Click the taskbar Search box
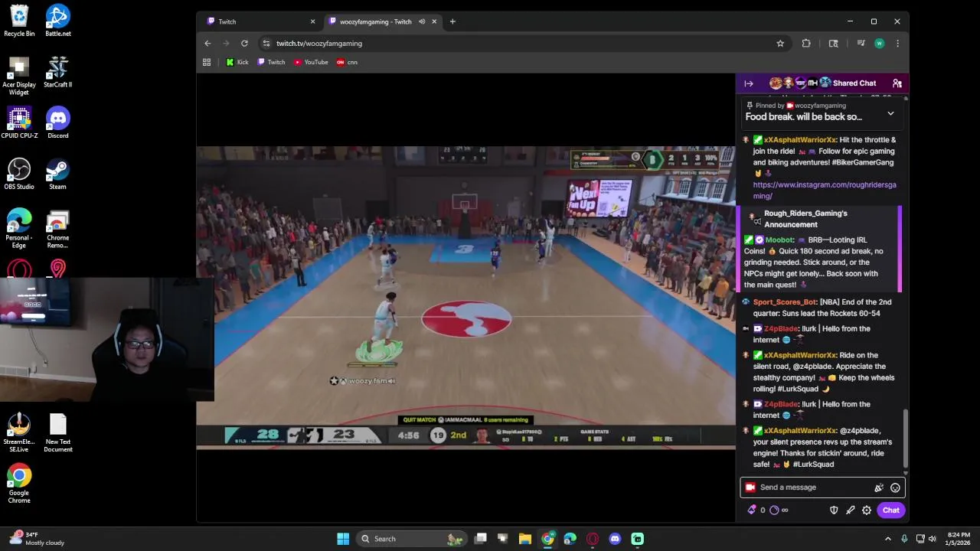Image resolution: width=980 pixels, height=551 pixels. click(x=412, y=539)
